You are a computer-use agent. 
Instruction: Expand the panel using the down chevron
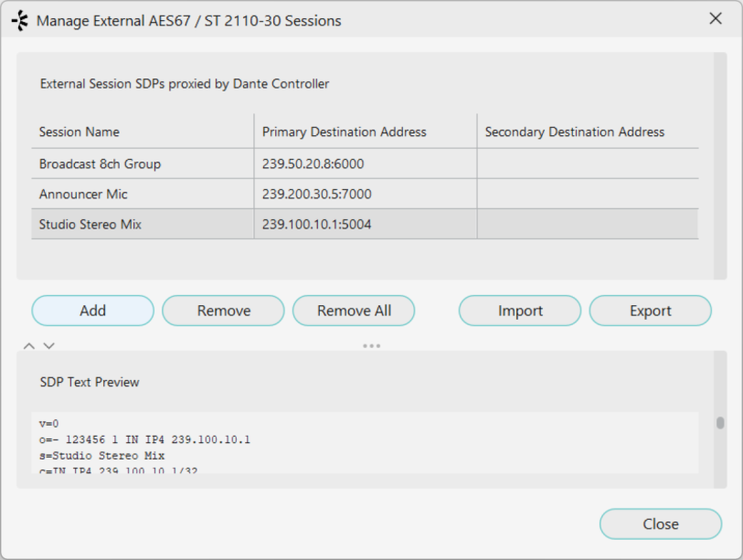click(49, 346)
